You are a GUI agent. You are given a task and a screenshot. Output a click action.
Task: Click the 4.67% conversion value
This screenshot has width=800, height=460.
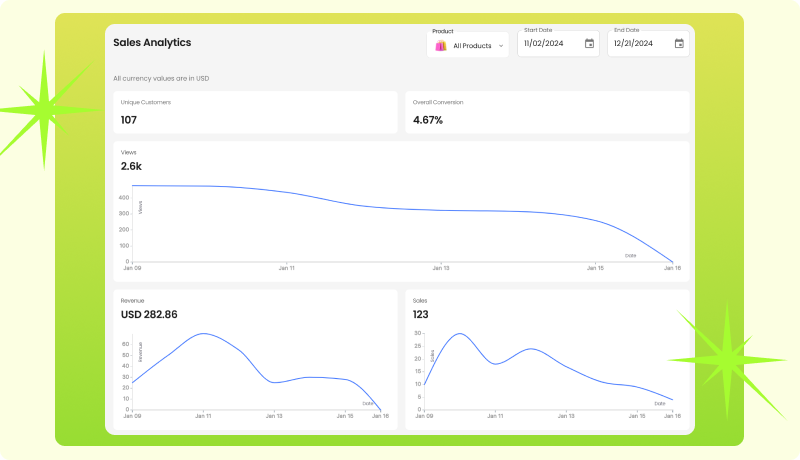pyautogui.click(x=428, y=120)
